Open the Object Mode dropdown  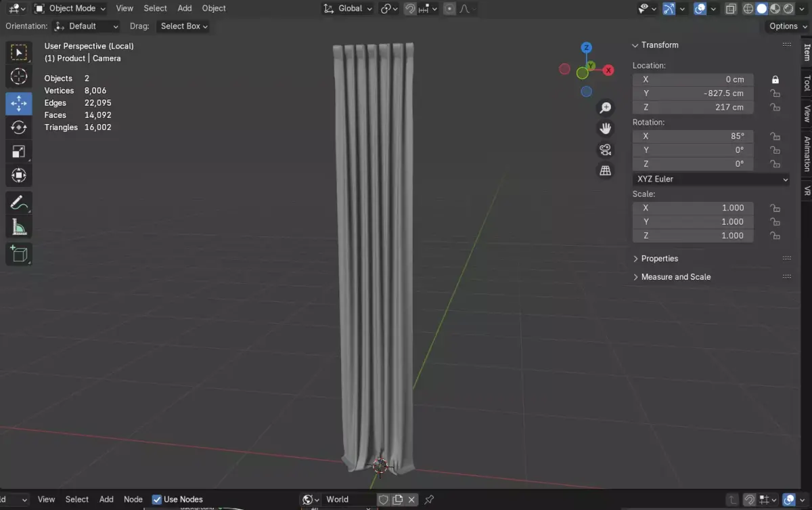70,9
